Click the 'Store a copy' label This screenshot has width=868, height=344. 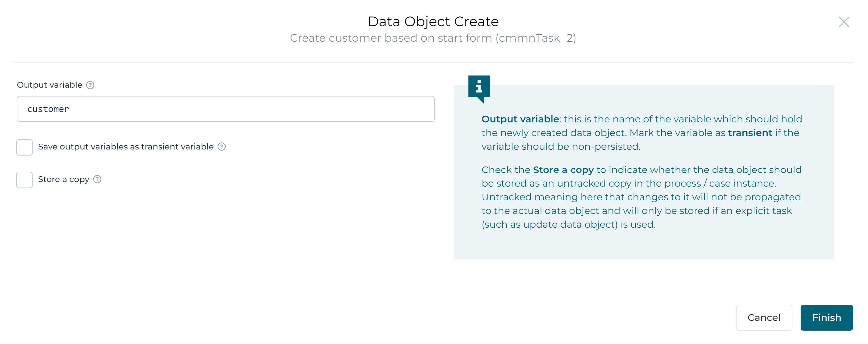click(64, 179)
